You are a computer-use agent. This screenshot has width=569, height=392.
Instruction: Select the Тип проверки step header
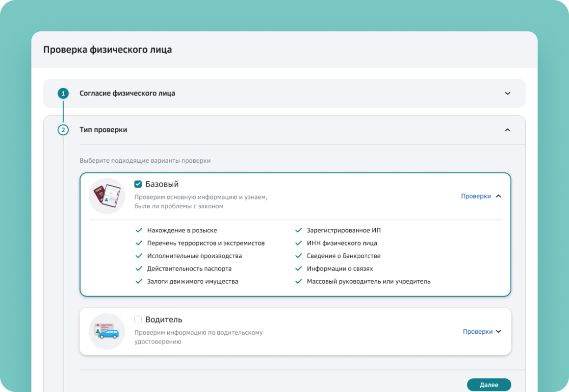[x=284, y=130]
